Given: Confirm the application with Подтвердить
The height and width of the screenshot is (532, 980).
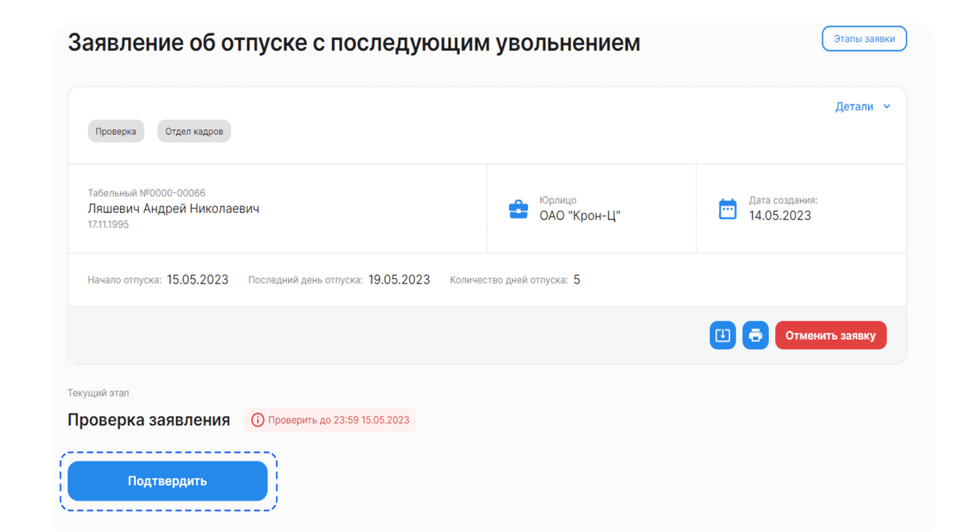Looking at the screenshot, I should [x=167, y=481].
